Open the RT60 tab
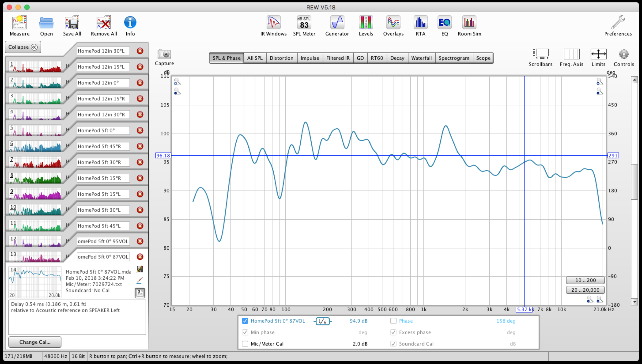This screenshot has height=364, width=642. pos(377,58)
